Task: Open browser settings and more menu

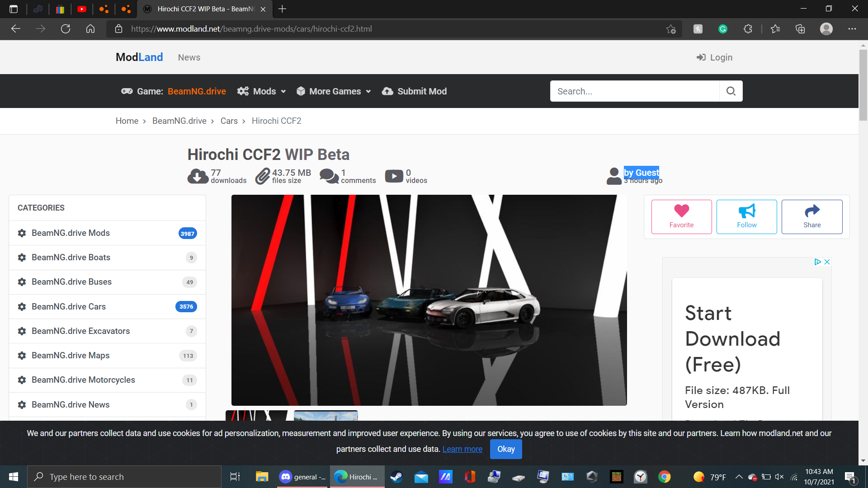Action: coord(852,29)
